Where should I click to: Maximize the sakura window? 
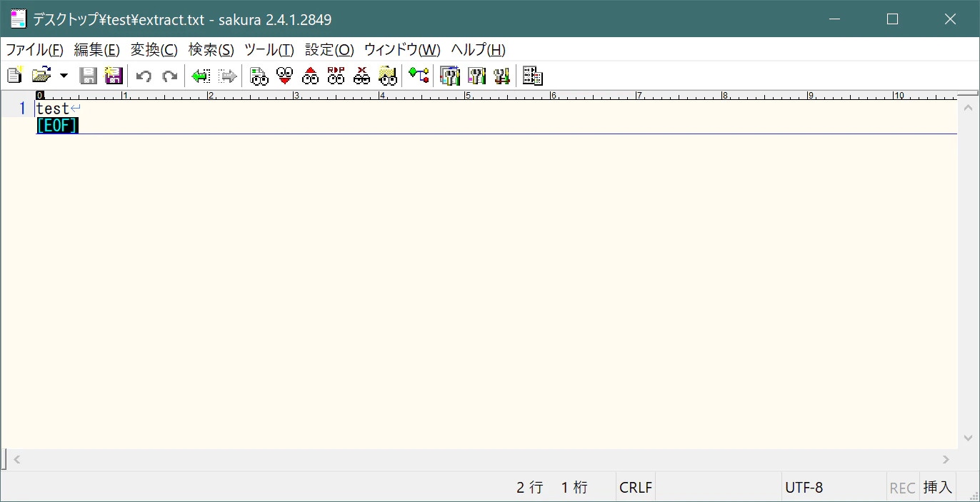click(x=892, y=19)
